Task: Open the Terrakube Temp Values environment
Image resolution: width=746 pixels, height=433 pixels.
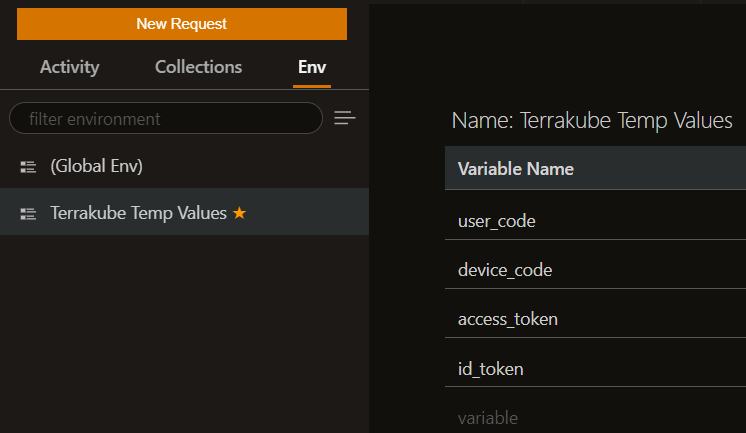Action: 138,213
